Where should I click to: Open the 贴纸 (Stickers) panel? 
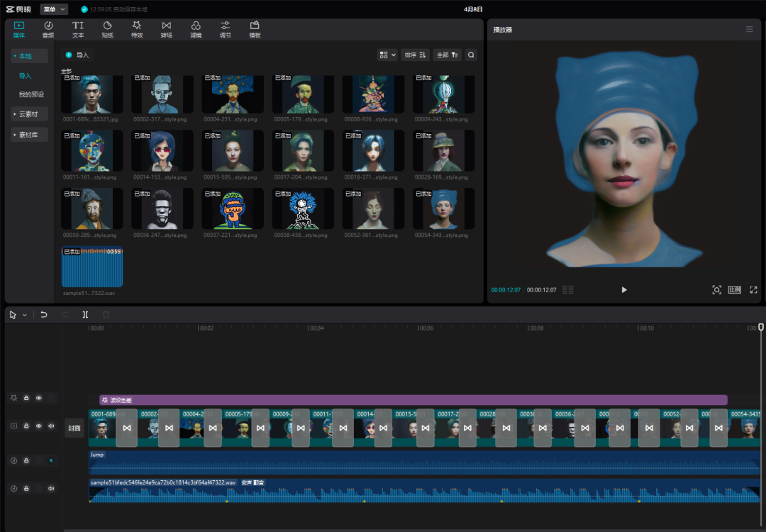coord(107,29)
